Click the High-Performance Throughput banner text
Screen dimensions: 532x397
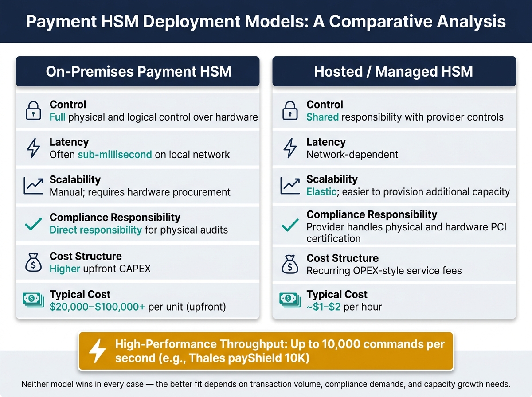click(x=280, y=351)
